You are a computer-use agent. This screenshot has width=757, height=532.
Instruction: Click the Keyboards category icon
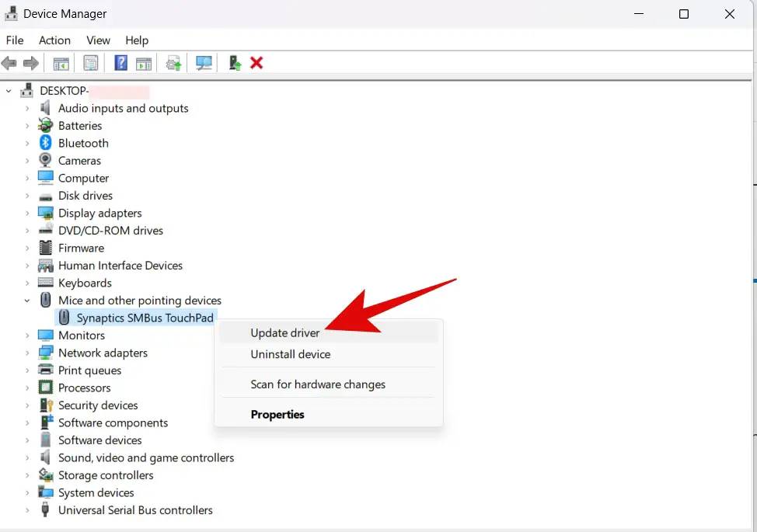(x=45, y=282)
